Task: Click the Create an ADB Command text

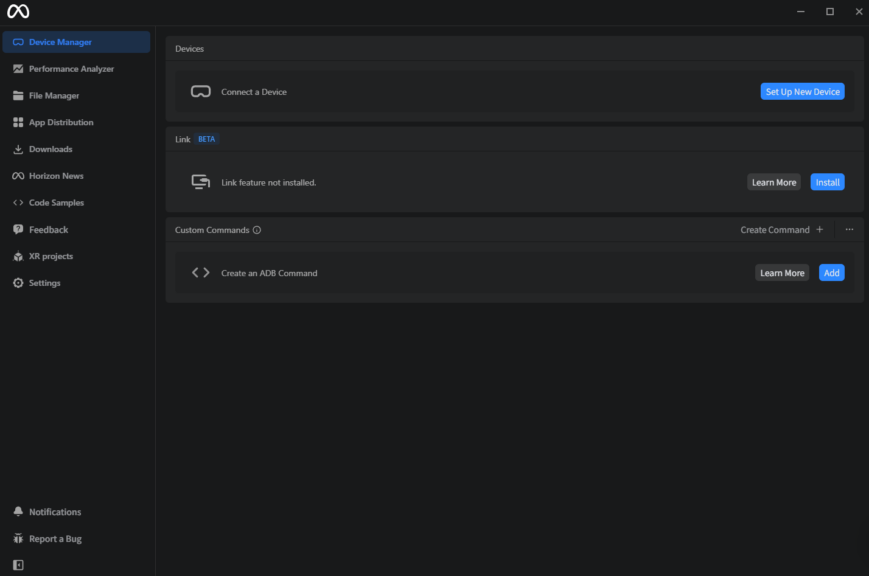Action: [x=269, y=273]
